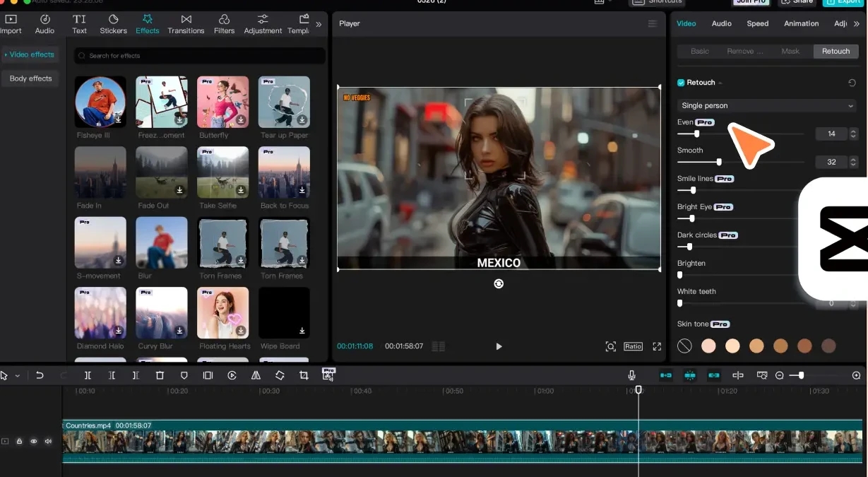Open full screen preview in Player

coord(657,346)
